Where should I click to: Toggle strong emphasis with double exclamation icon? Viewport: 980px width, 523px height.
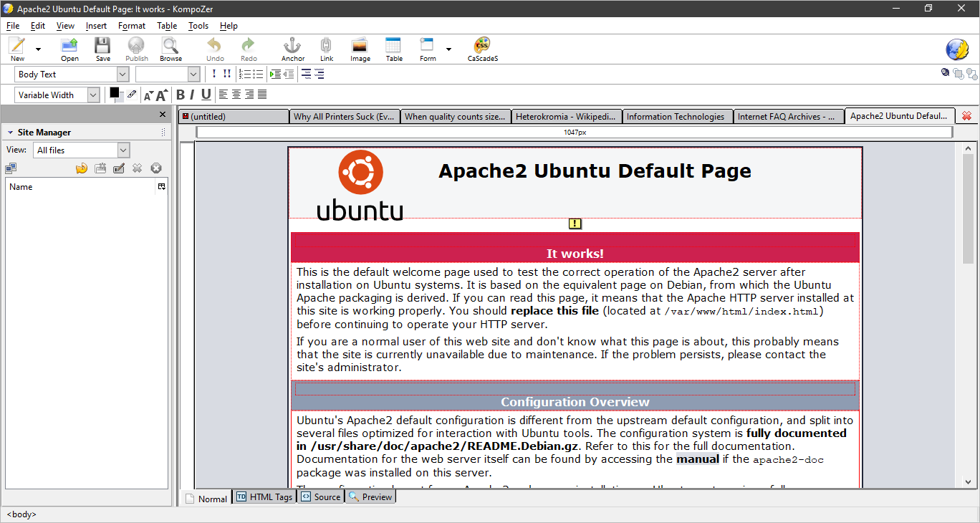pyautogui.click(x=226, y=74)
